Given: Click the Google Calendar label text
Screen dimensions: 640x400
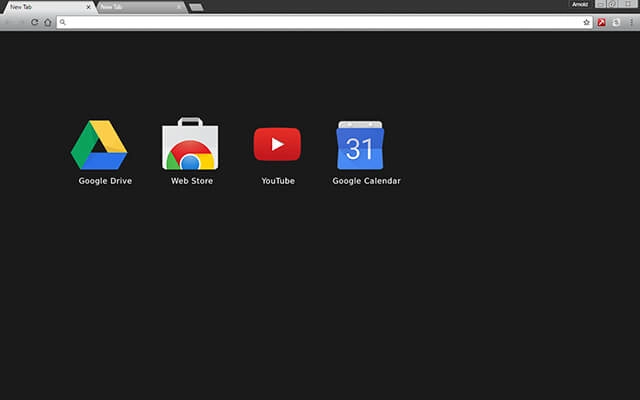Looking at the screenshot, I should pos(367,181).
